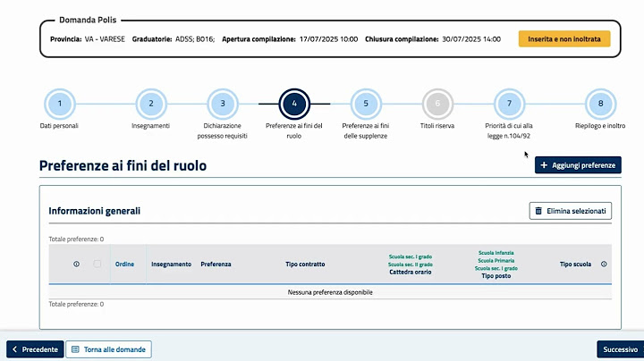Go back with the Precedente button
Viewport: 644px width, 361px height.
point(35,349)
